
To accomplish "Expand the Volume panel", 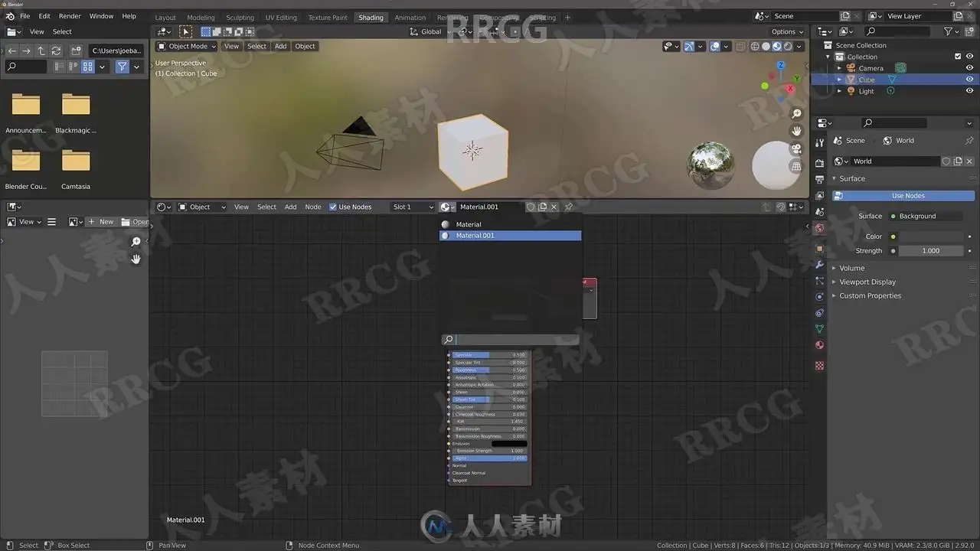I will [851, 268].
